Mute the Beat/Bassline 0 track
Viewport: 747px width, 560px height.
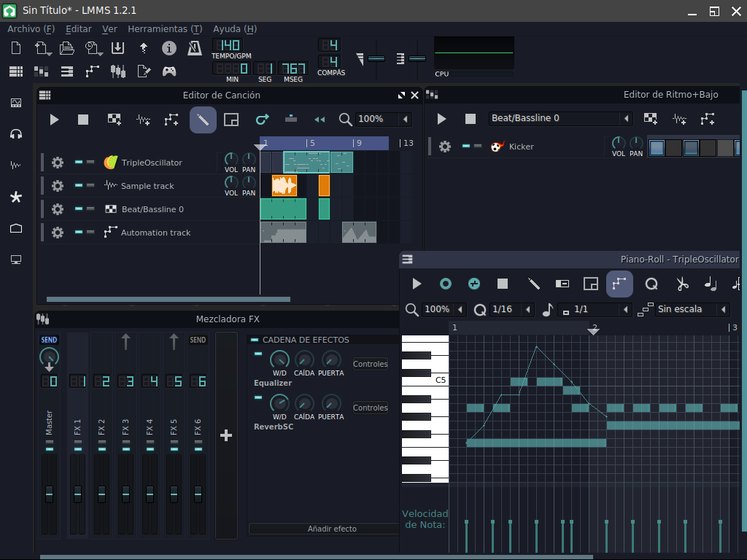(79, 209)
